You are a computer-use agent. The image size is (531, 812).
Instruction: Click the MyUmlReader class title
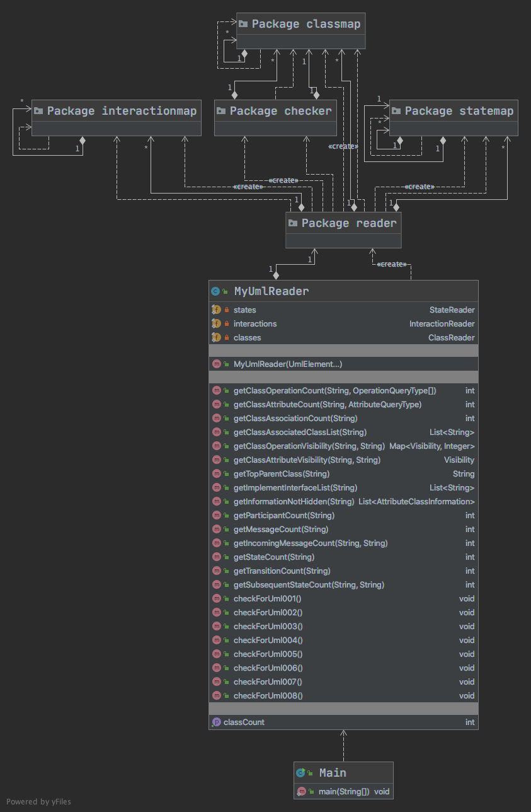[x=271, y=291]
